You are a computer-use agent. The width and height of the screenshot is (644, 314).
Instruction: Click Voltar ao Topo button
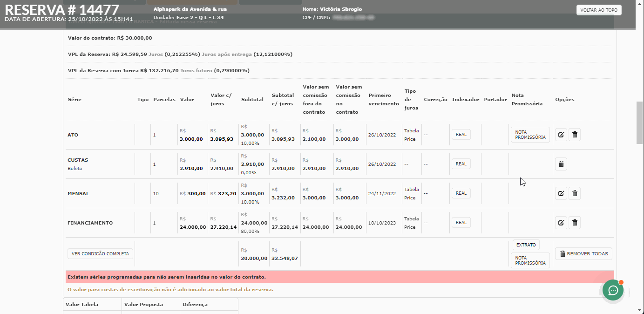tap(599, 10)
